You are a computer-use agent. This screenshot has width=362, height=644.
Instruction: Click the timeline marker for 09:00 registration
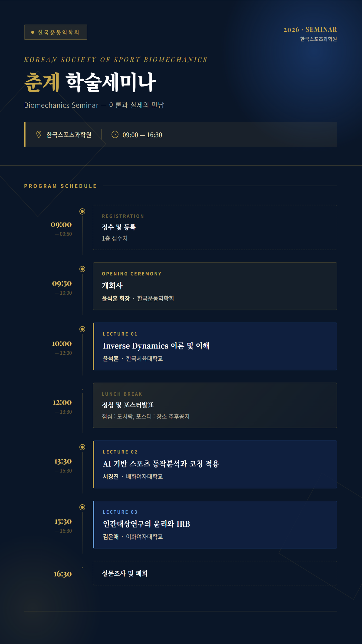pos(82,211)
